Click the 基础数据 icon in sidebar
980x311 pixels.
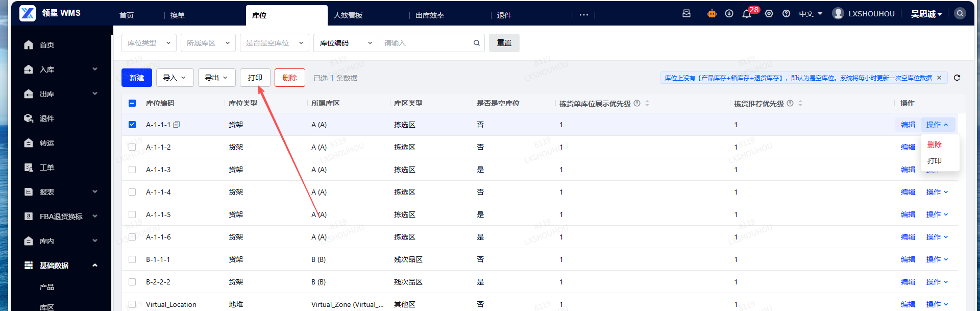coord(29,266)
